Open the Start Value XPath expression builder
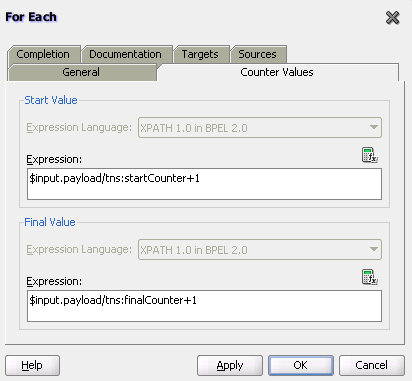The image size is (412, 381). click(369, 155)
